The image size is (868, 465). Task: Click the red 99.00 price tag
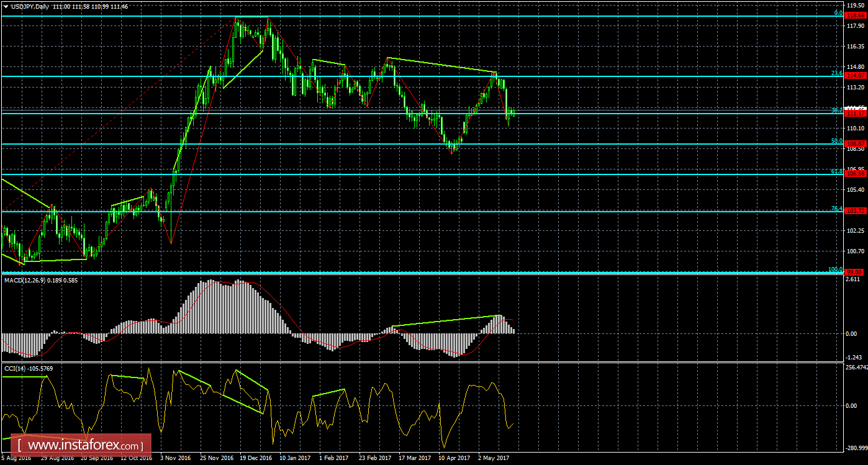(x=856, y=272)
